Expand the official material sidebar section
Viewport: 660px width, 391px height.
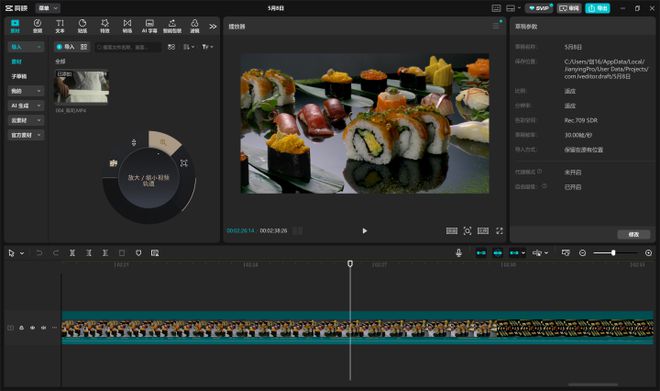coord(26,135)
